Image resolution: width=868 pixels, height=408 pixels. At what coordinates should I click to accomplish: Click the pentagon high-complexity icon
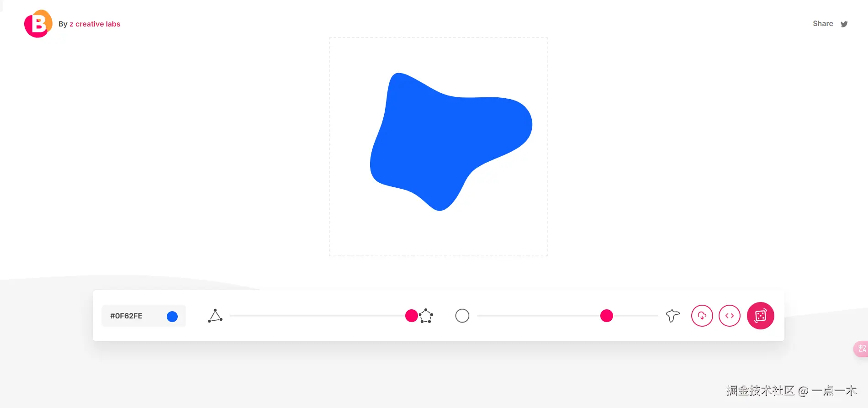[x=426, y=316]
